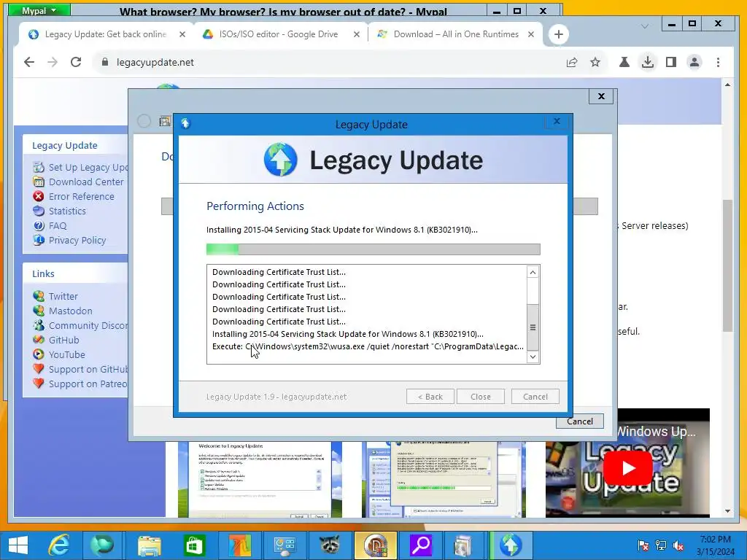Open the Download Center link
Viewport: 747px width, 560px height.
pos(86,182)
